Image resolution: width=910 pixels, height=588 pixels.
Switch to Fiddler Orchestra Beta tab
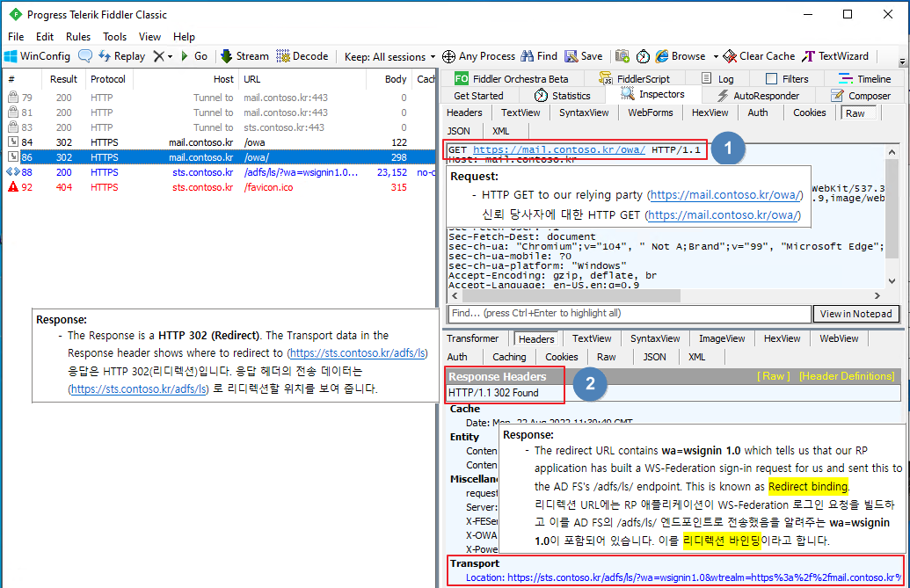pos(512,79)
